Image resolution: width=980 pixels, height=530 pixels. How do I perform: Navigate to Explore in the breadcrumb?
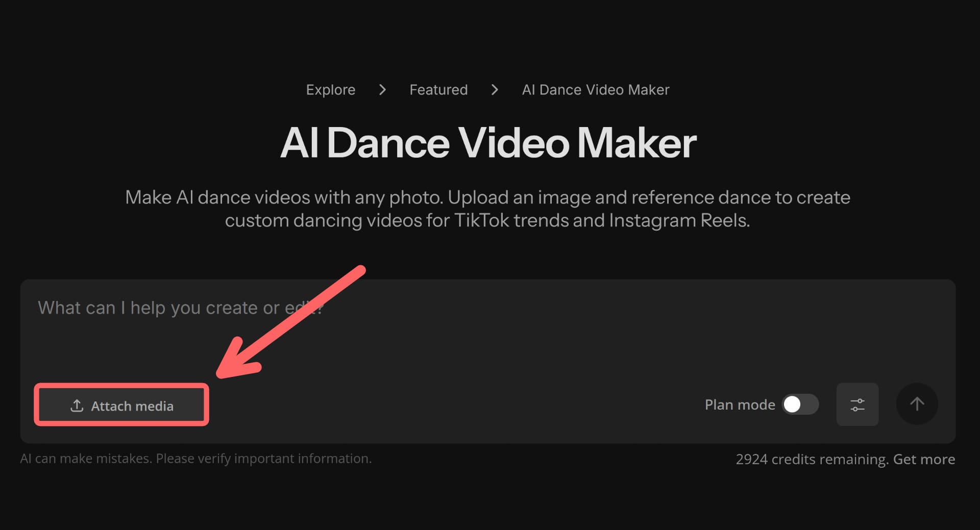pyautogui.click(x=330, y=90)
